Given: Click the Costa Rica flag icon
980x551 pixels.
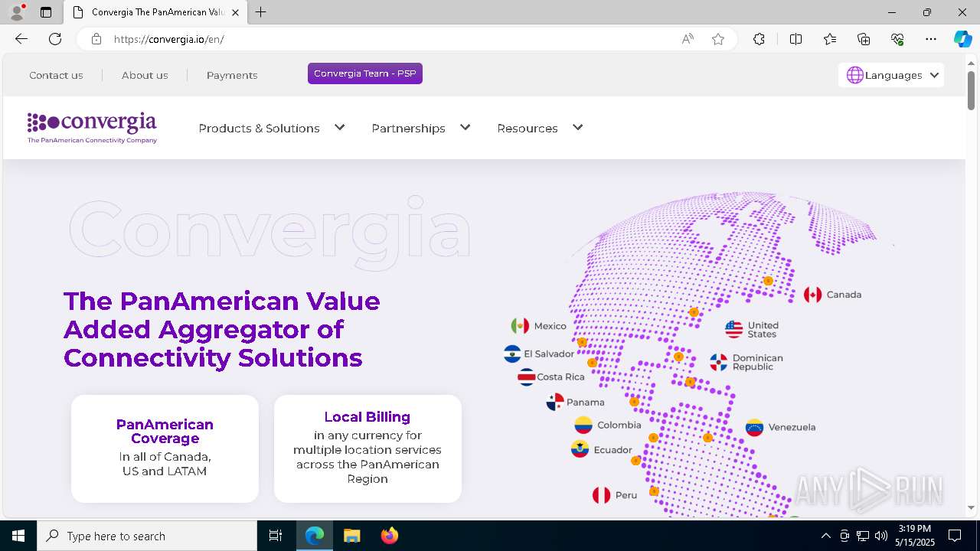Looking at the screenshot, I should coord(526,377).
